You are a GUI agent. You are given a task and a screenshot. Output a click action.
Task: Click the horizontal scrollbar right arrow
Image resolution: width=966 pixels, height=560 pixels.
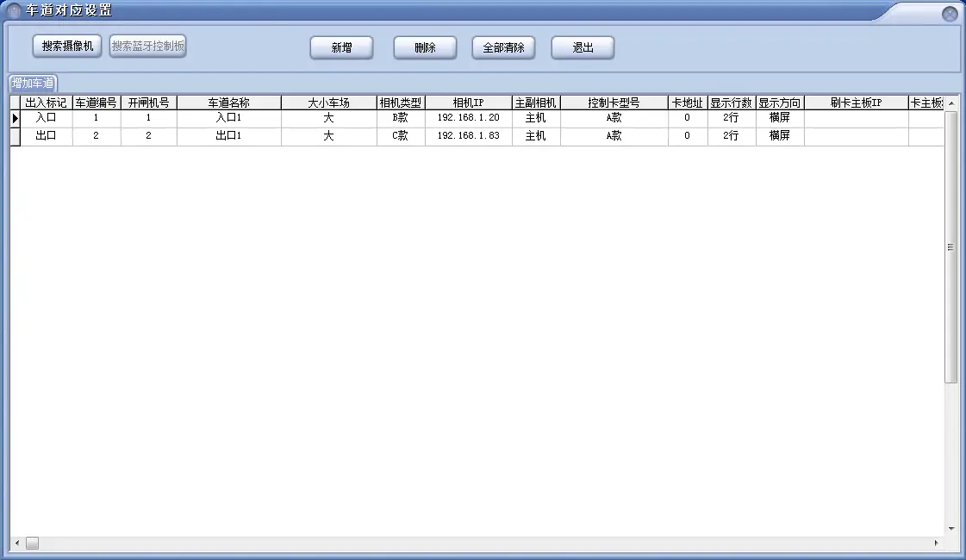click(x=937, y=543)
